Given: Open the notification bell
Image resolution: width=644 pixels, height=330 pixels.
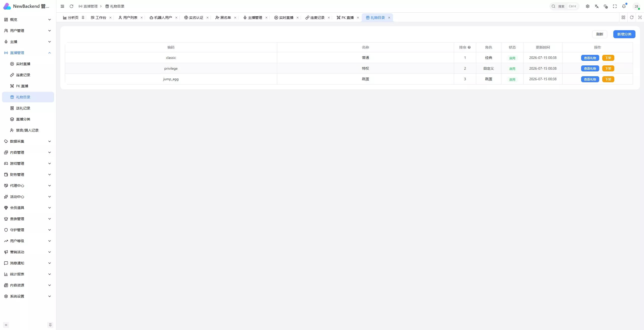Looking at the screenshot, I should click(x=624, y=6).
